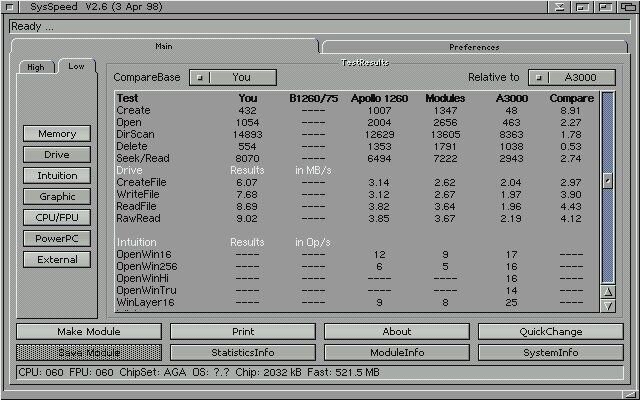Click the window close gadget beside SysSpeed title
This screenshot has height=400, width=640.
click(x=8, y=7)
